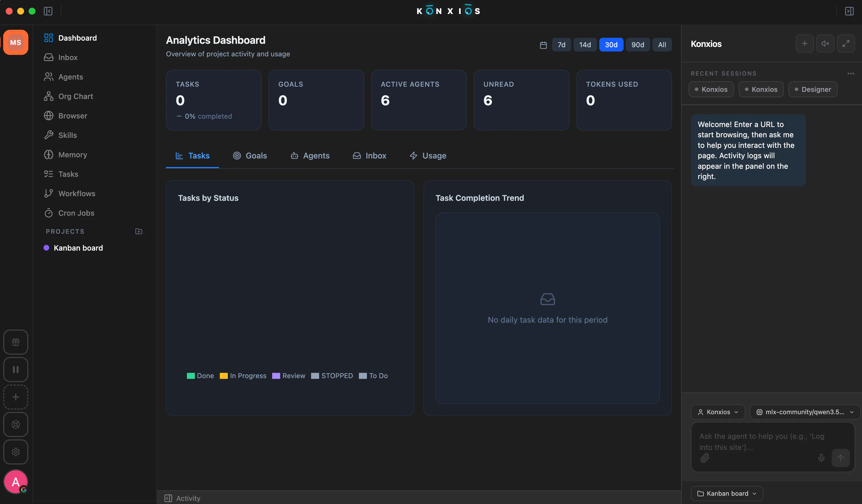Attach a file with paperclip icon
Screen dimensions: 862x504
[705, 458]
